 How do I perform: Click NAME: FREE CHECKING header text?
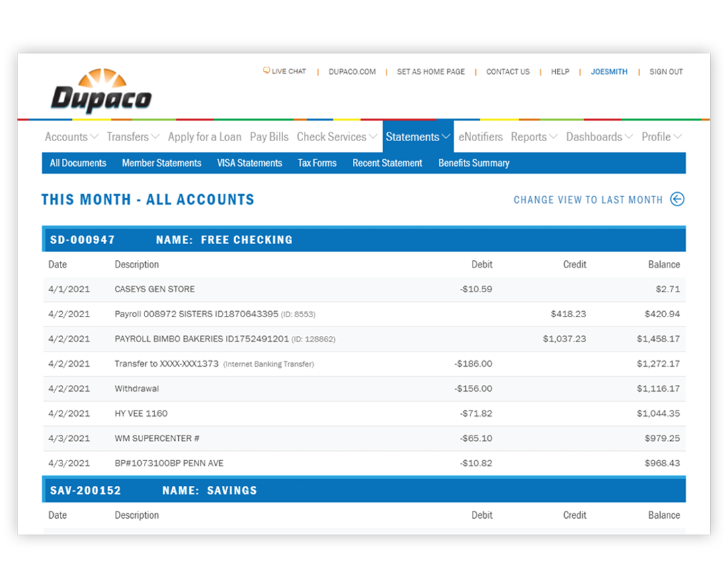coord(224,239)
